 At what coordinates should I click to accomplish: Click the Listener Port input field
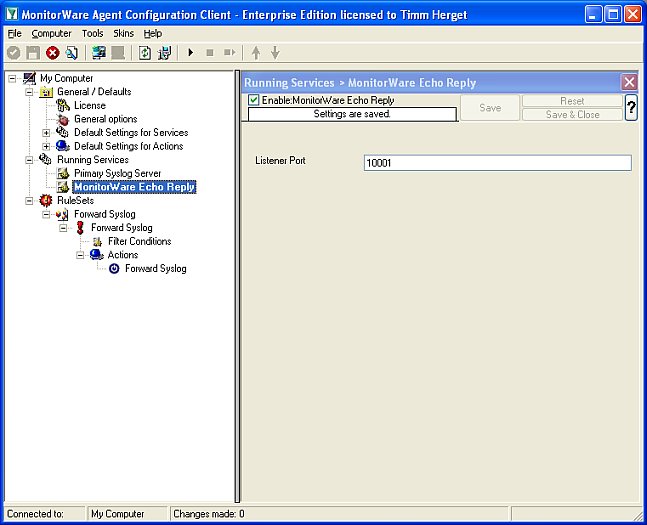point(497,163)
